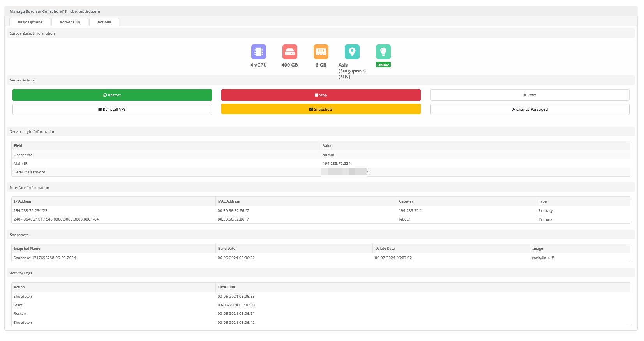Click the green Online status badge
The height and width of the screenshot is (341, 644).
[x=383, y=65]
